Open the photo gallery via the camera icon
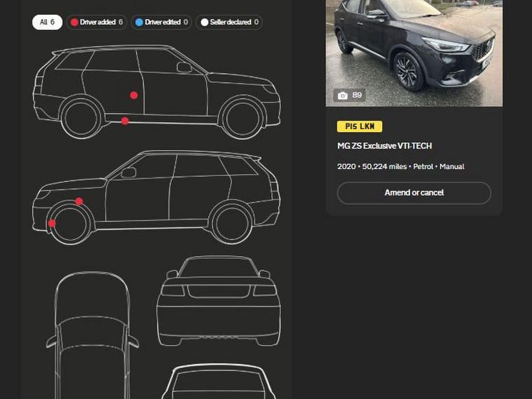This screenshot has height=399, width=532. coord(343,95)
